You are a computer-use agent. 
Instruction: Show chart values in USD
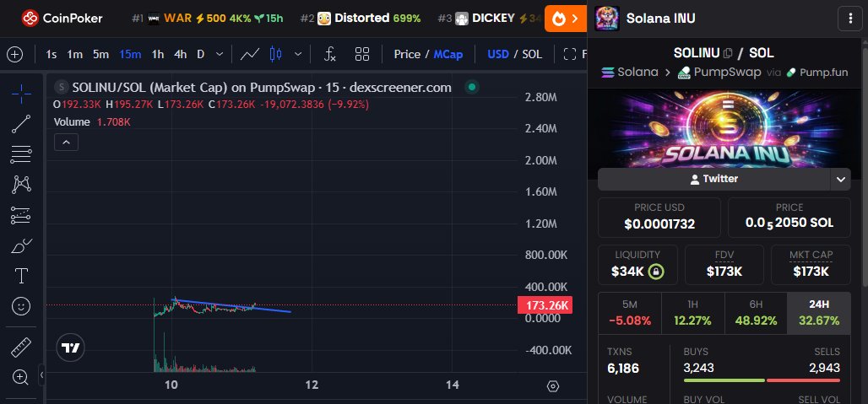(x=497, y=54)
